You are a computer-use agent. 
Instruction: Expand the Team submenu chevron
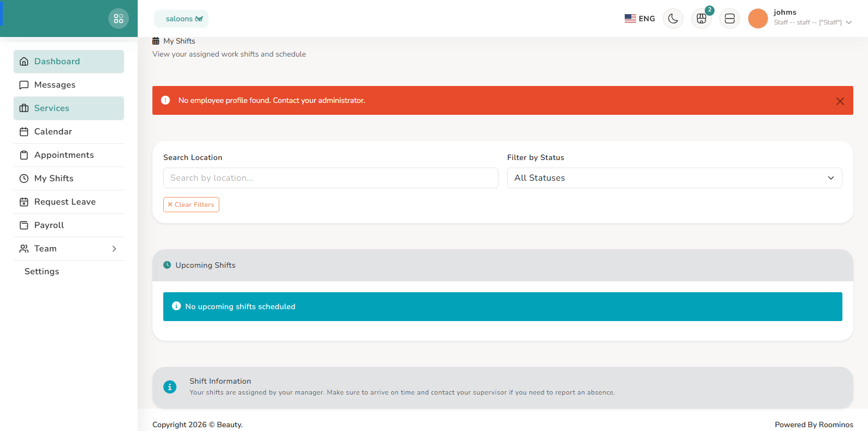[x=114, y=249]
